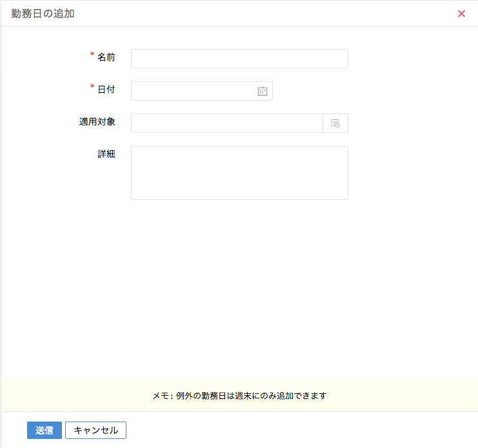The image size is (478, 448).
Task: Close the 勤務日の追加 dialog with the X
Action: click(461, 14)
